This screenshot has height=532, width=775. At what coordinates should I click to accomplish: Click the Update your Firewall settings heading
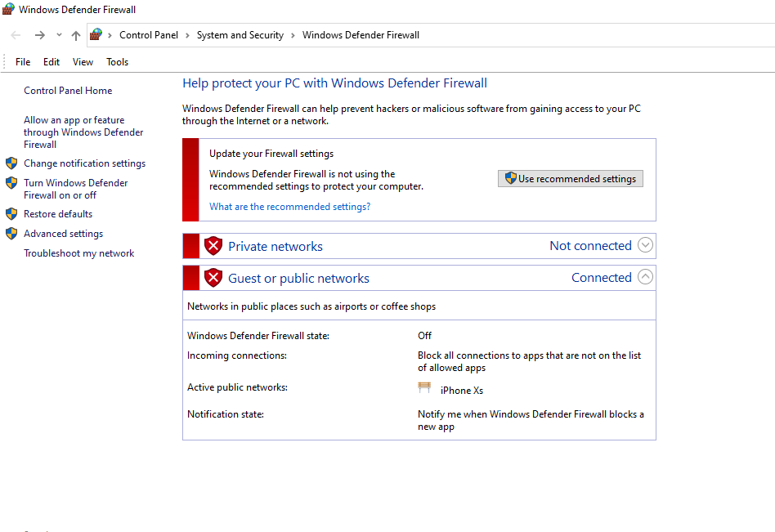click(271, 154)
